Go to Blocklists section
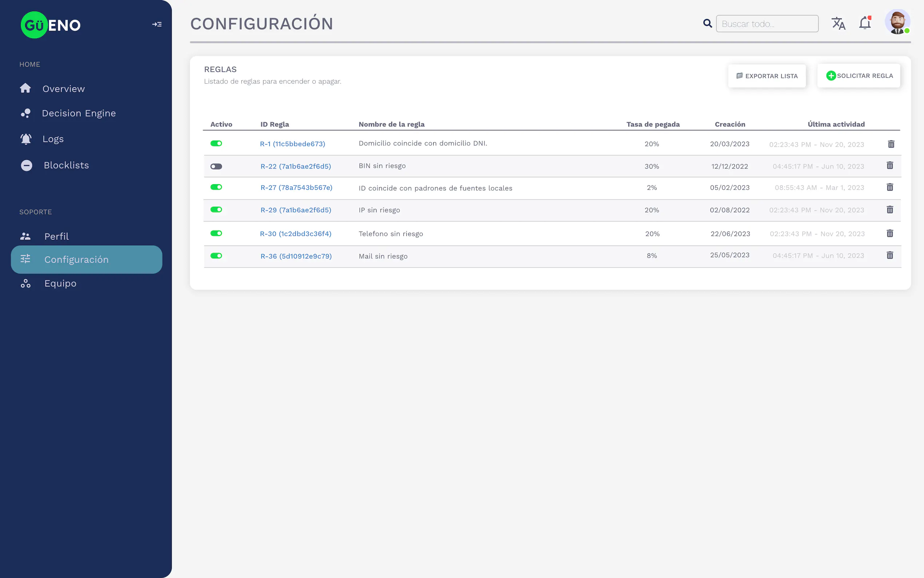This screenshot has width=924, height=578. pos(66,166)
